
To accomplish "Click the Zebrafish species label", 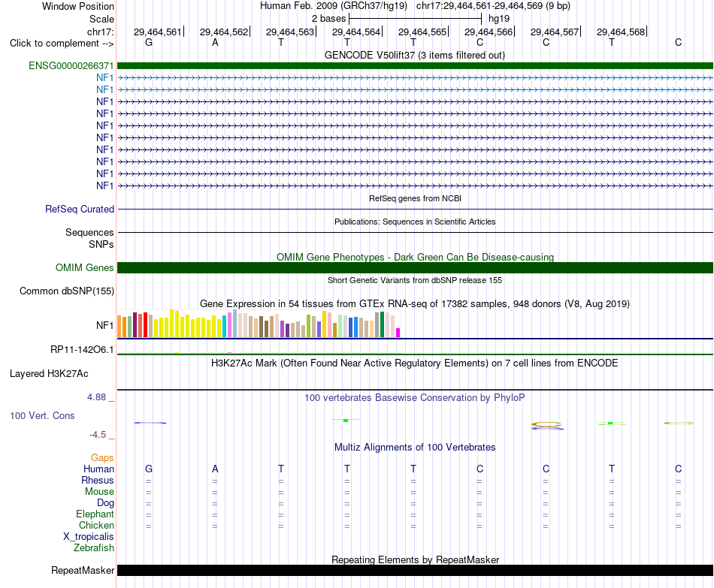I will coord(94,547).
